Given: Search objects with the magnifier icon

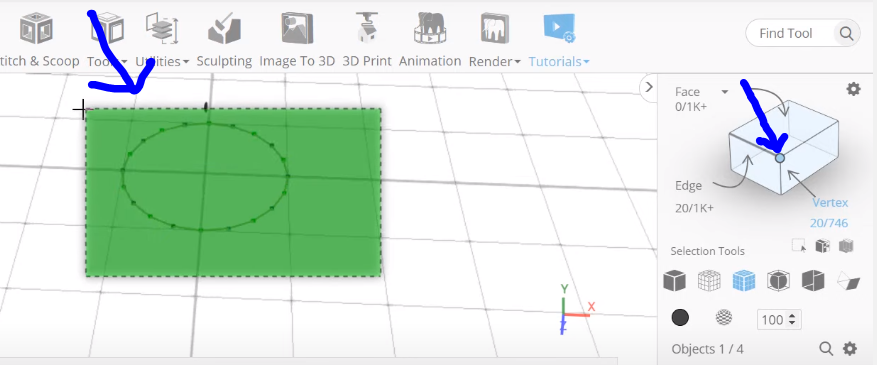Looking at the screenshot, I should [x=826, y=349].
